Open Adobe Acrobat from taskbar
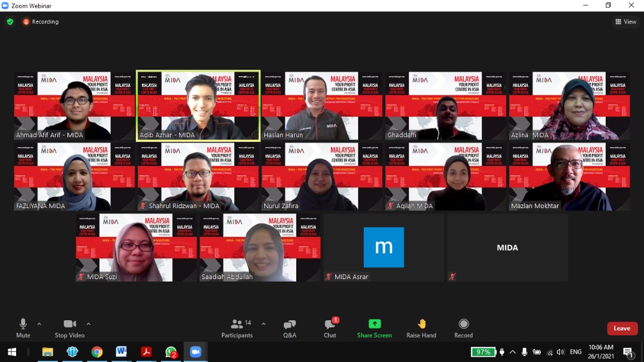 click(x=146, y=352)
